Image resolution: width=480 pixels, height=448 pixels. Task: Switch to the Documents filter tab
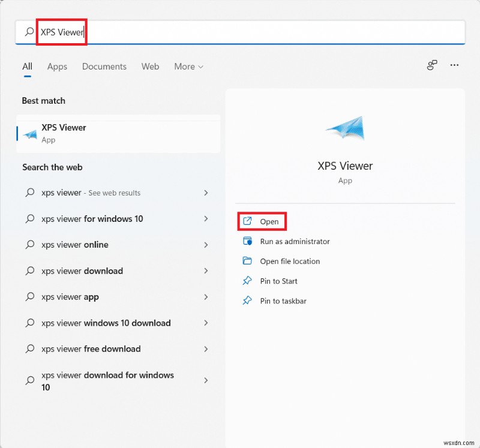point(104,67)
